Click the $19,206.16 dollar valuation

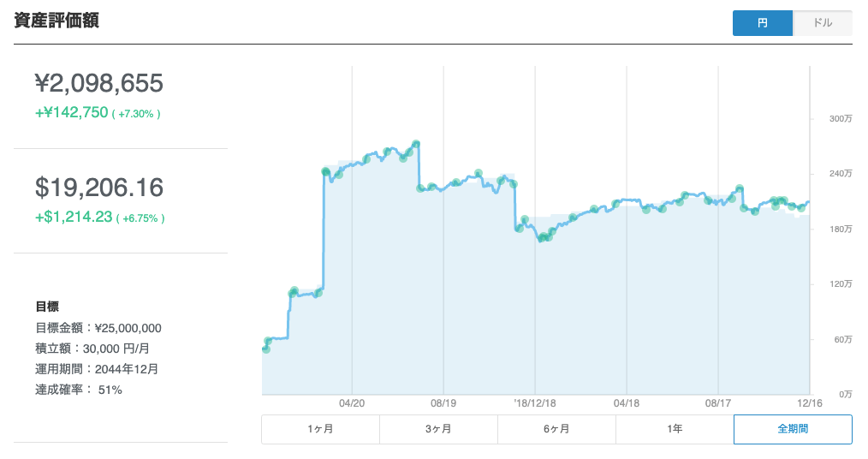click(99, 188)
